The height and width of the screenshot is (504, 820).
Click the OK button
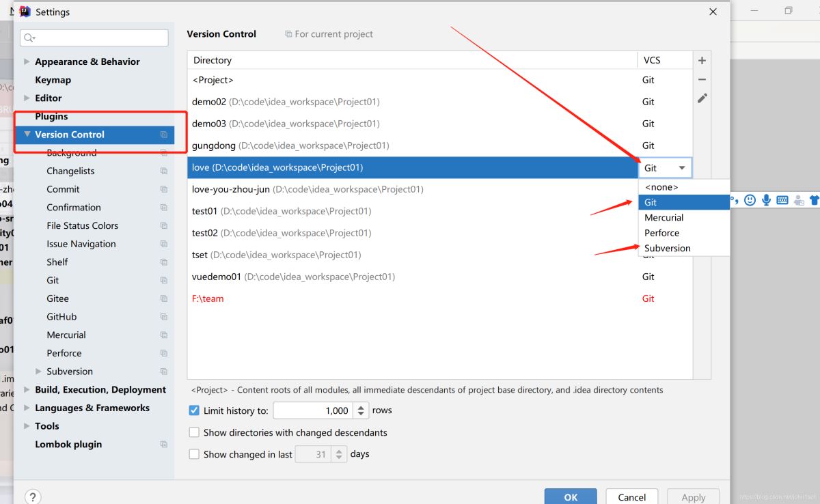571,497
